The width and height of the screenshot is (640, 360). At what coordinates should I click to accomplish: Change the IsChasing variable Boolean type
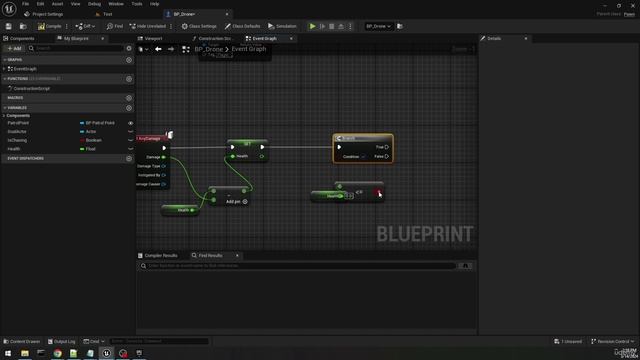point(91,140)
